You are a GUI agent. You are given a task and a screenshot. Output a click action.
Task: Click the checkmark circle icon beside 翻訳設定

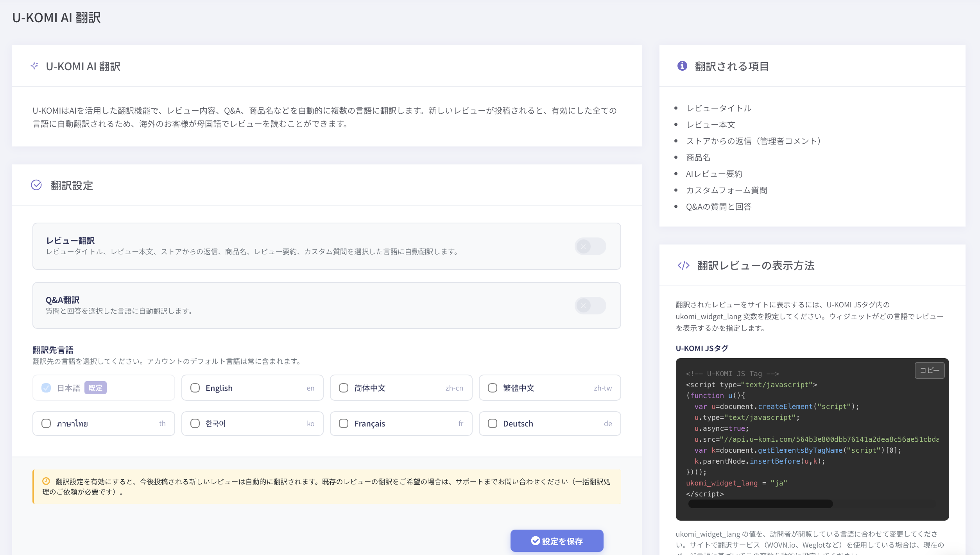[36, 185]
